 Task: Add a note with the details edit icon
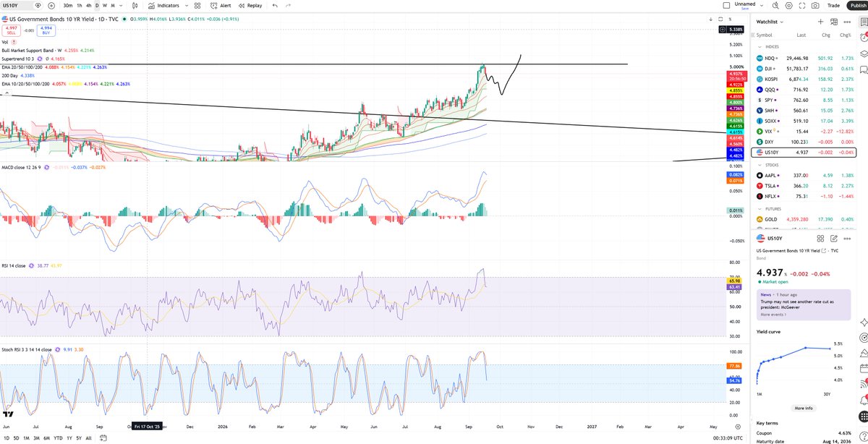tap(834, 238)
